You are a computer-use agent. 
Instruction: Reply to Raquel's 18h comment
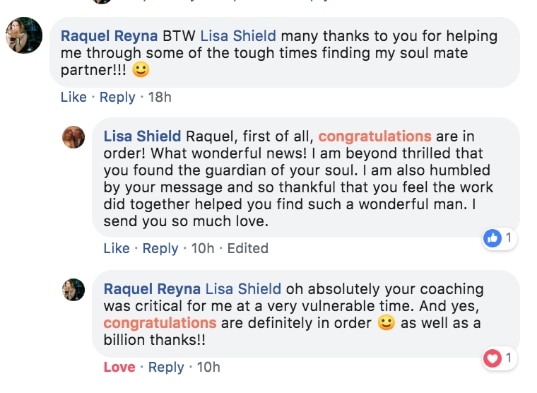[117, 98]
